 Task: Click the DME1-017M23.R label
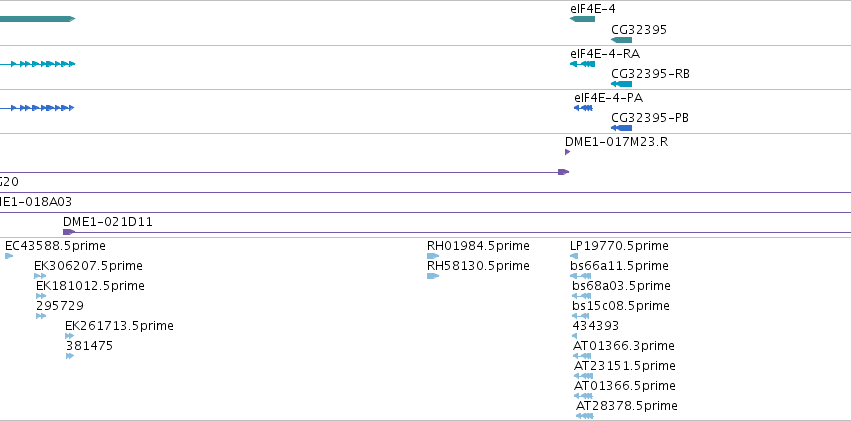[617, 142]
